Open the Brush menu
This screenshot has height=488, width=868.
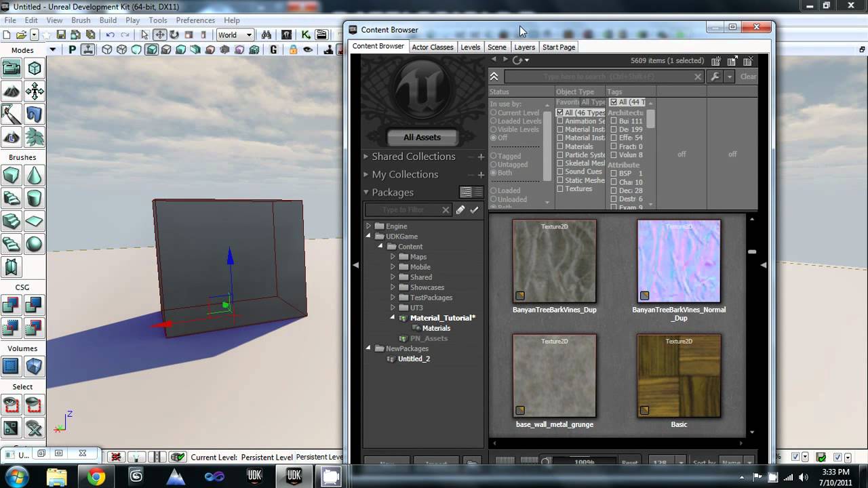[x=81, y=20]
